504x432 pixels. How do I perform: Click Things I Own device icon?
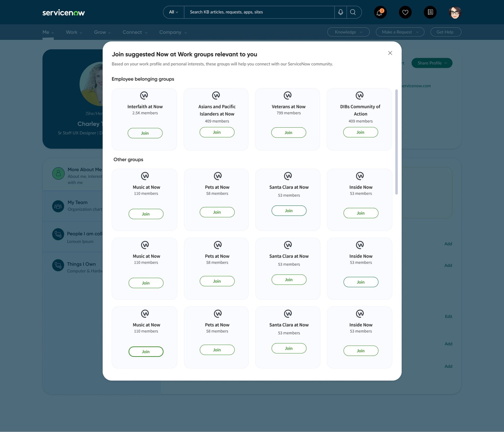click(x=58, y=265)
